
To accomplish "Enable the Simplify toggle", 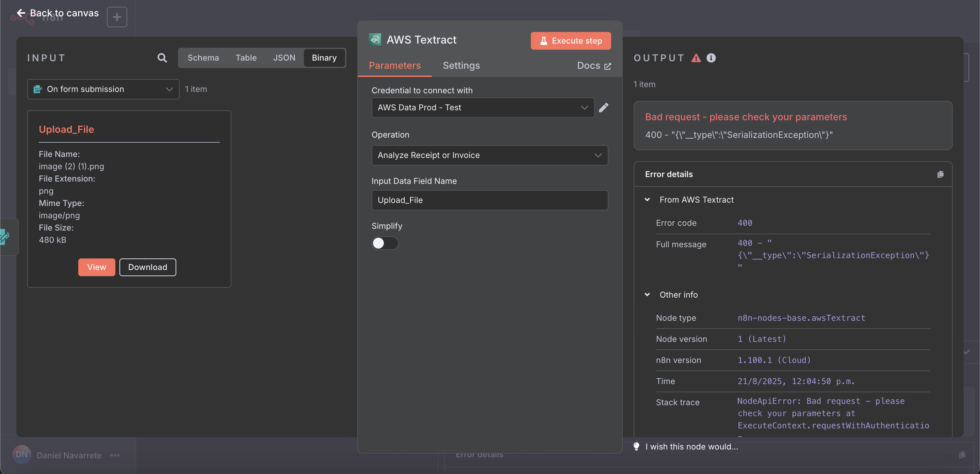I will (x=385, y=243).
